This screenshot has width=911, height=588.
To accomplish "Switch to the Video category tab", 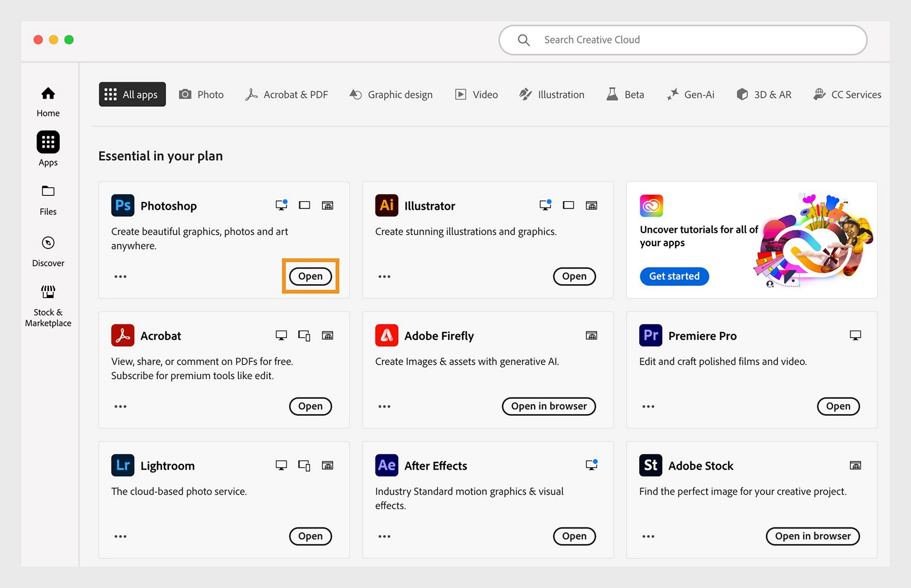I will 476,94.
